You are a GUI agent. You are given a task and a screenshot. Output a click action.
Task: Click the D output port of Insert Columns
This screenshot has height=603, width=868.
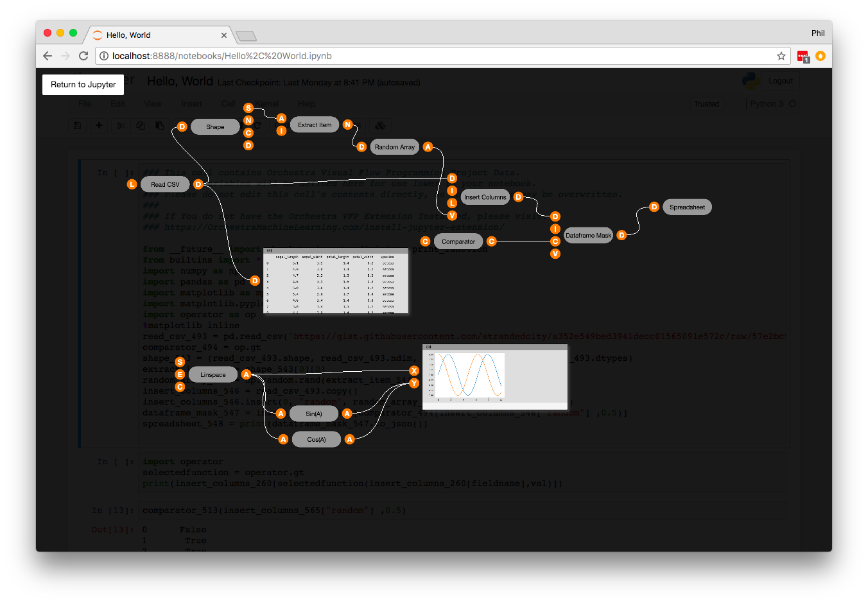coord(519,197)
